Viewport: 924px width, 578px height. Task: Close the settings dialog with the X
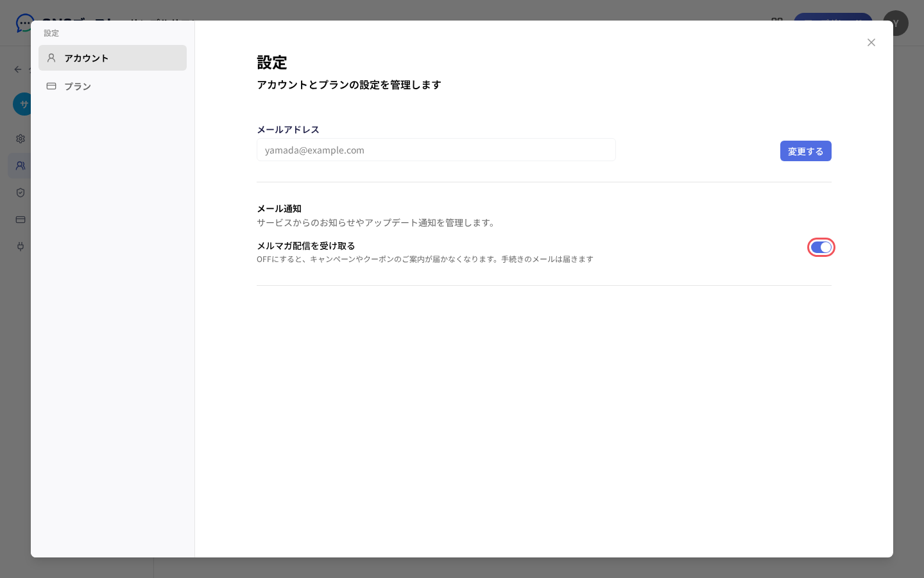tap(871, 42)
